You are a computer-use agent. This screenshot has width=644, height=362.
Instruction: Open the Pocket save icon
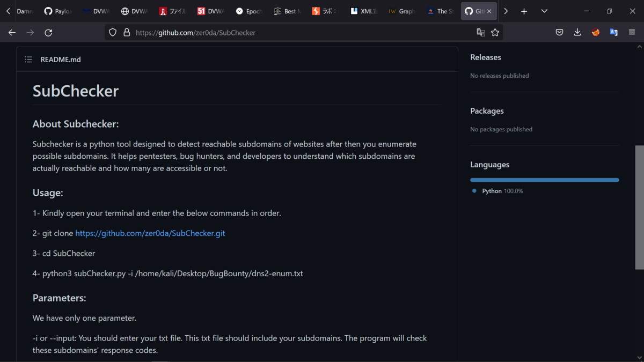tap(559, 33)
